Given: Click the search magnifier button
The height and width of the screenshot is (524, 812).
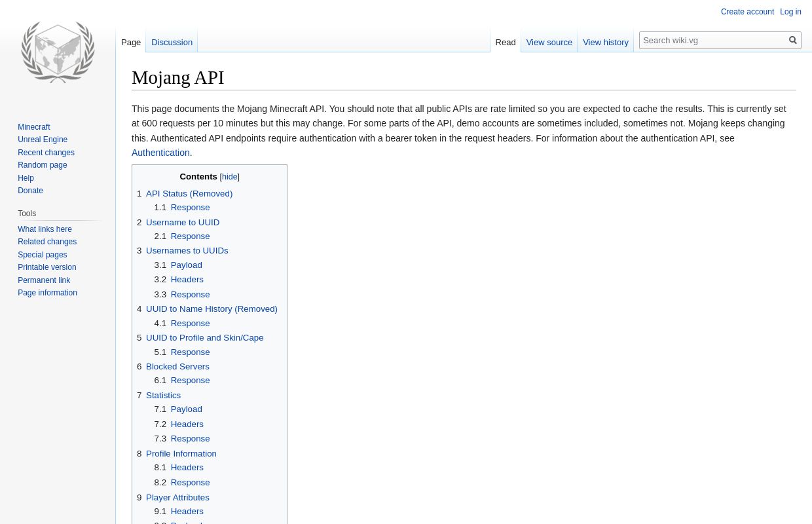Looking at the screenshot, I should point(793,41).
